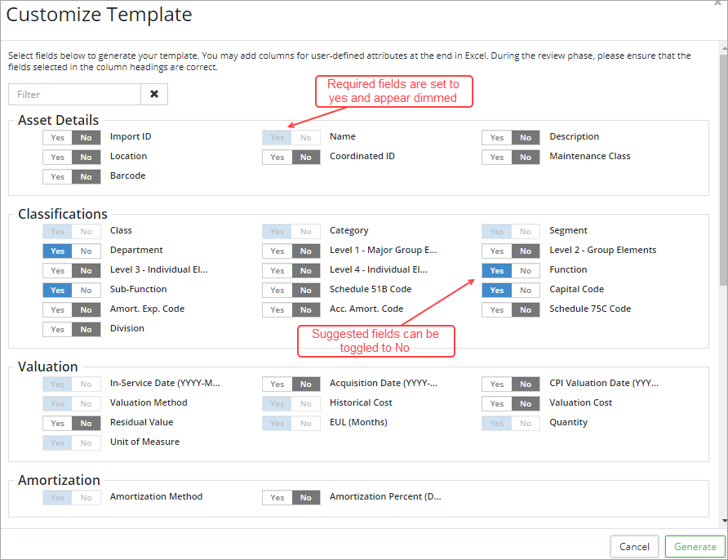Disable the Capital Code field toggle
Image resolution: width=728 pixels, height=560 pixels.
[525, 290]
